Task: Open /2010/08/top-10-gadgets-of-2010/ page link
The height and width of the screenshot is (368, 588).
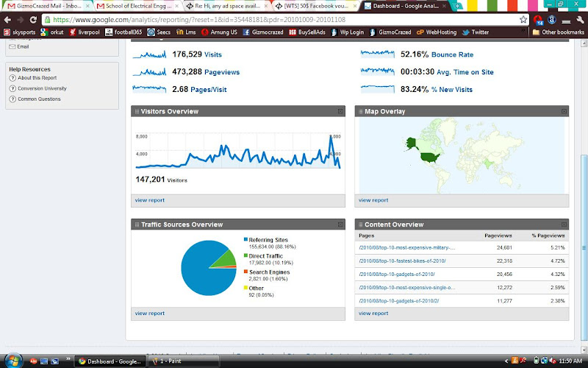Action: pos(397,275)
